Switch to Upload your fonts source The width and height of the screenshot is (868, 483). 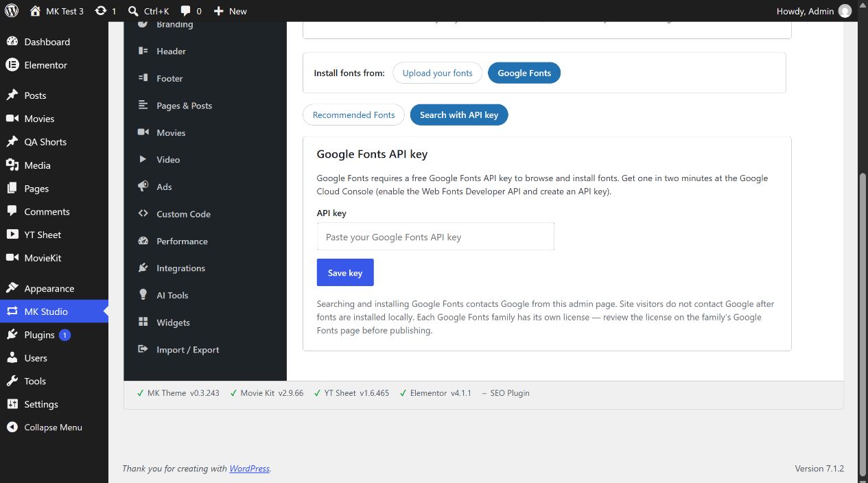438,73
